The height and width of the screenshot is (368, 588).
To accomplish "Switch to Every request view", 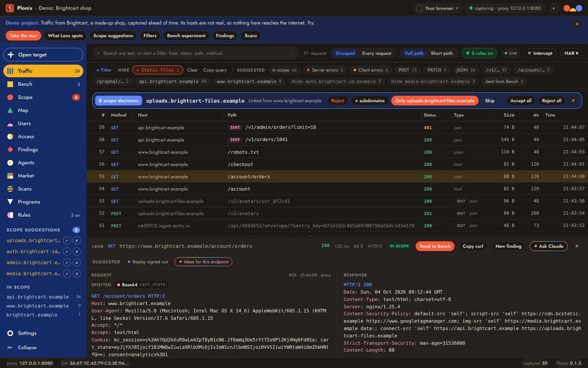I will click(x=376, y=53).
